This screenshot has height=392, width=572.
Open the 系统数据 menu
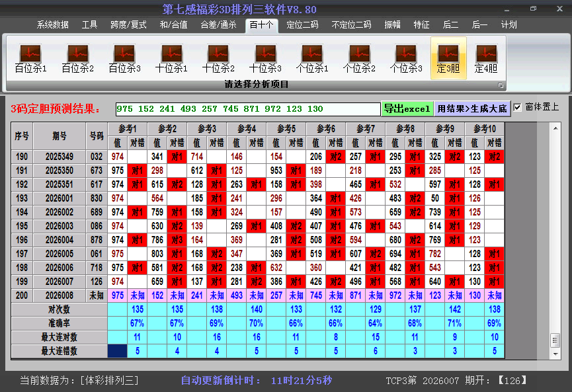[53, 25]
